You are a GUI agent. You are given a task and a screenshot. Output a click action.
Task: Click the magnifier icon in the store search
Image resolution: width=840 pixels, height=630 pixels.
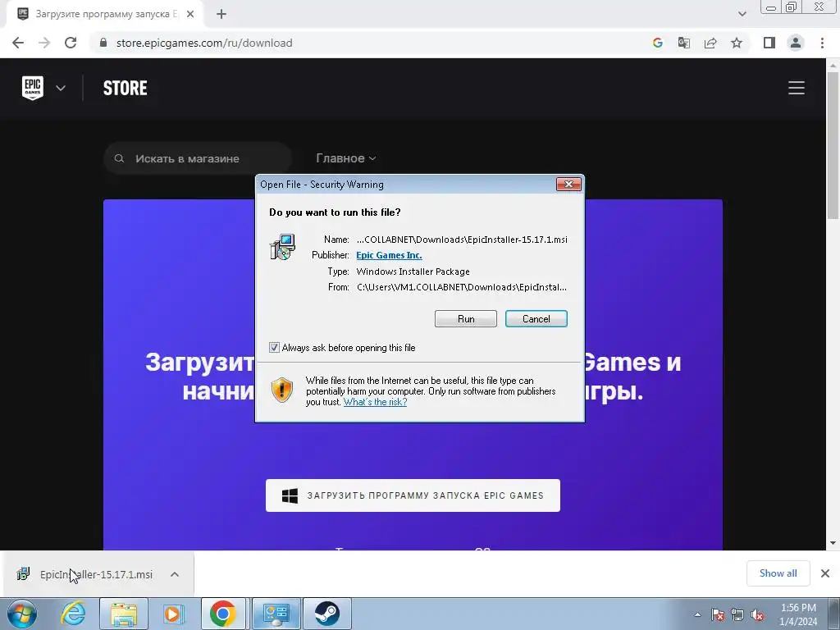120,158
